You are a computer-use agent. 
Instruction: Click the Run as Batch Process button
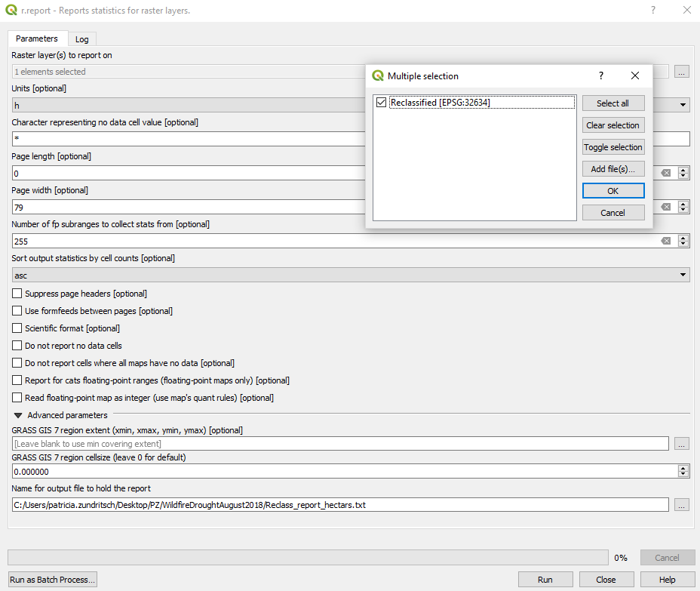tap(53, 580)
